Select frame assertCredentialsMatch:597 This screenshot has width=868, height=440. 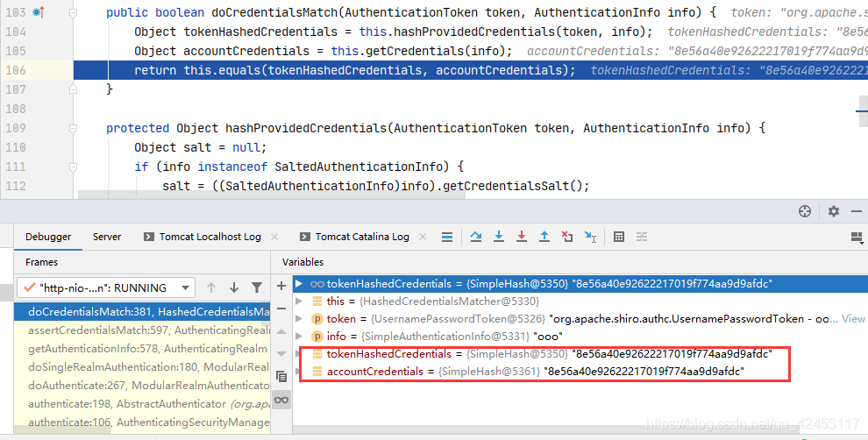142,330
